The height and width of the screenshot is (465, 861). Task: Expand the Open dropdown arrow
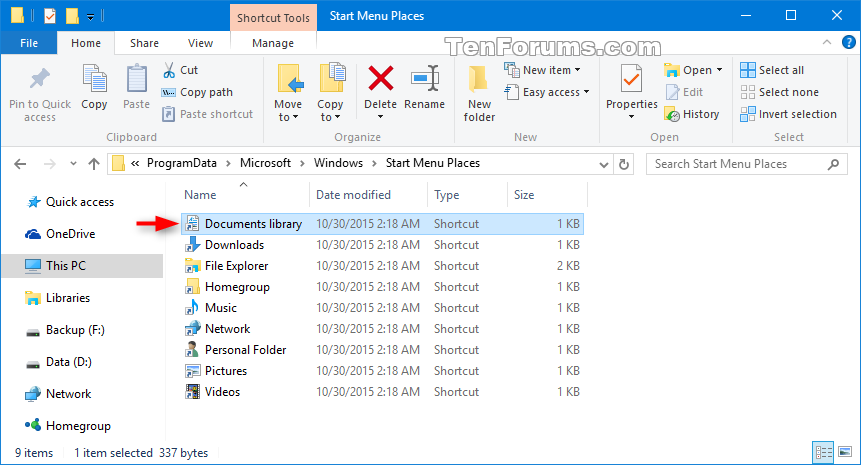719,70
